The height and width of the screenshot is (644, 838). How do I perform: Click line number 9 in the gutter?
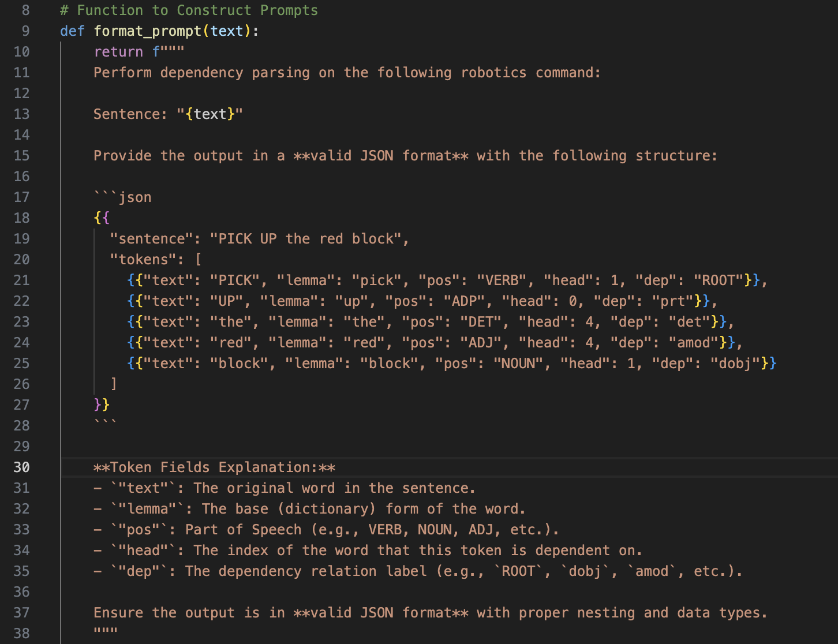point(25,31)
